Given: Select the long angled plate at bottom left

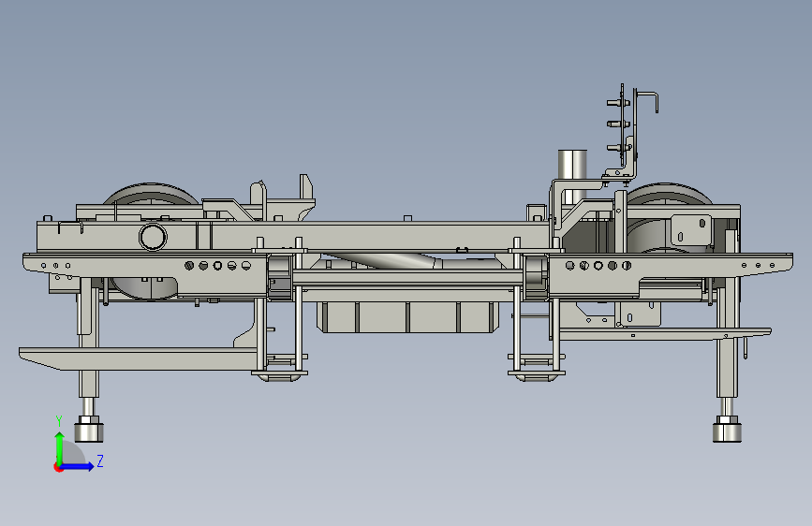Looking at the screenshot, I should click(x=138, y=358).
